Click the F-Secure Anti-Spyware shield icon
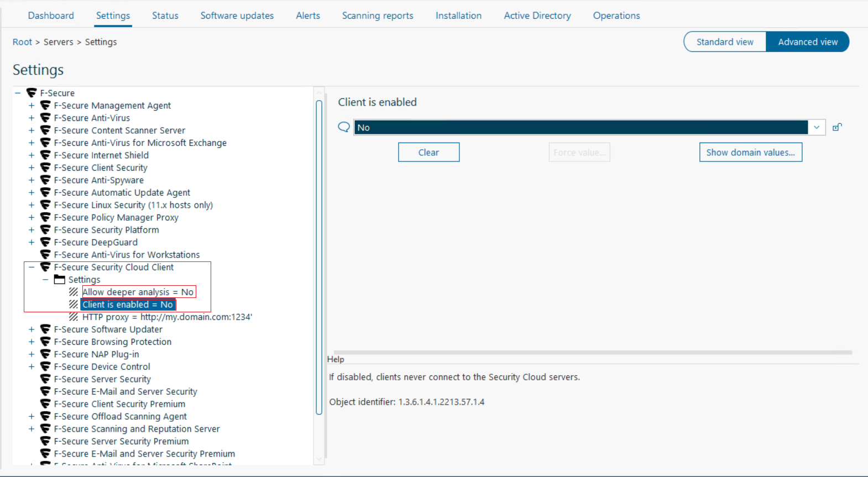The height and width of the screenshot is (477, 868). point(45,180)
